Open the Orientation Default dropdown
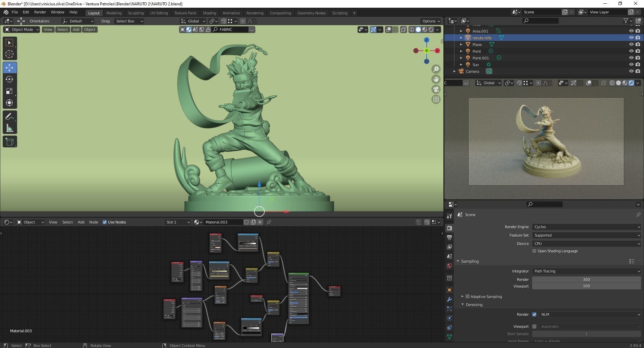Screen dimensions: 644x348 [x=78, y=21]
